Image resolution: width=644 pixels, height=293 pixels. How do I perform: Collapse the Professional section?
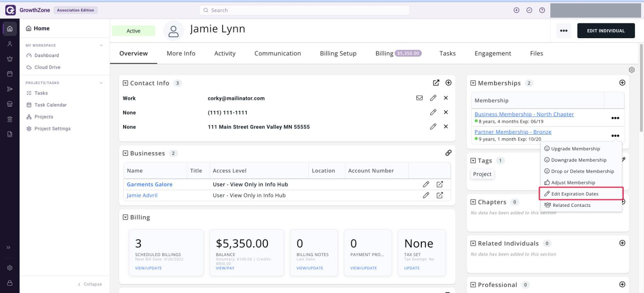473,285
